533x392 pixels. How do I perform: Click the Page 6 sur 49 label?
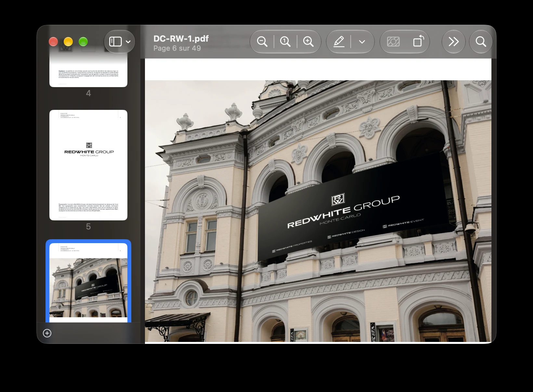click(177, 48)
